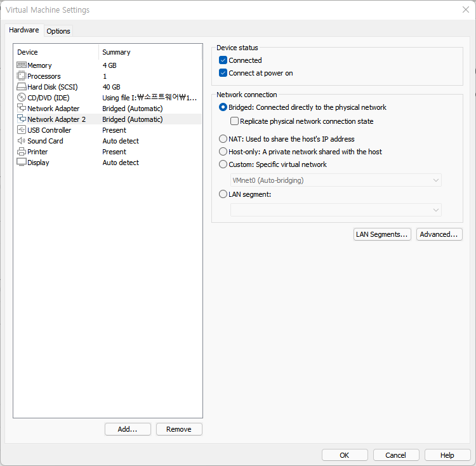Open Advanced network settings
Viewport: 476px width, 466px height.
439,234
